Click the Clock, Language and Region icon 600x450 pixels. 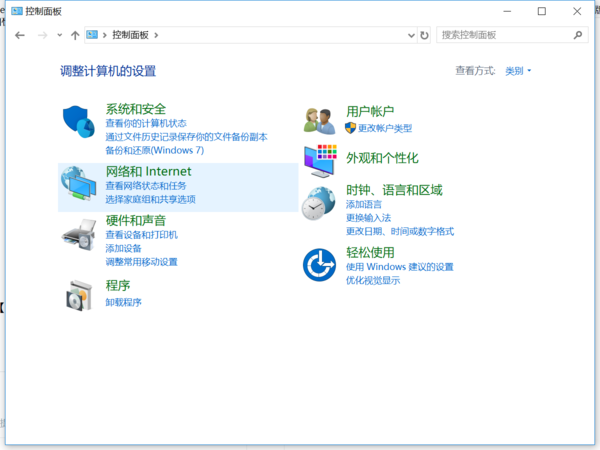pos(319,203)
